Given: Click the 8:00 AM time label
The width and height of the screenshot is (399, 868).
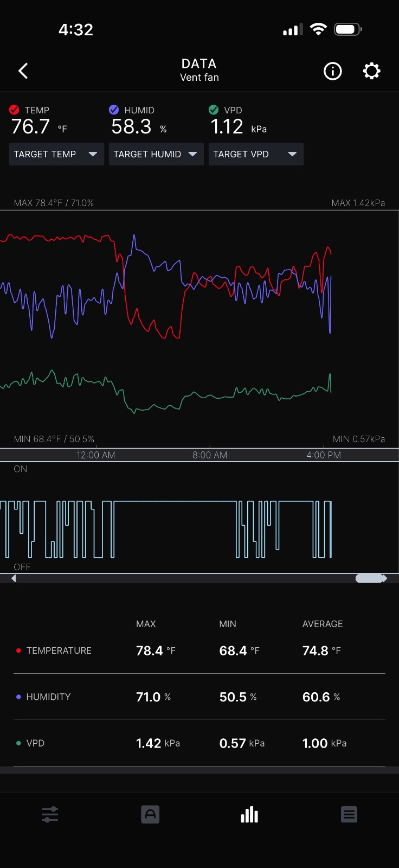Looking at the screenshot, I should coord(210,455).
